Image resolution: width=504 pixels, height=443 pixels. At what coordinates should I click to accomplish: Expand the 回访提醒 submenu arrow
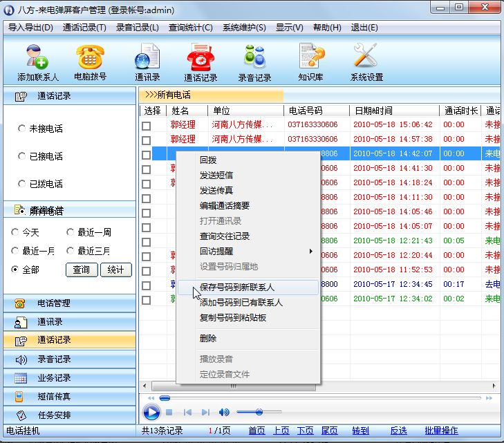[x=310, y=252]
